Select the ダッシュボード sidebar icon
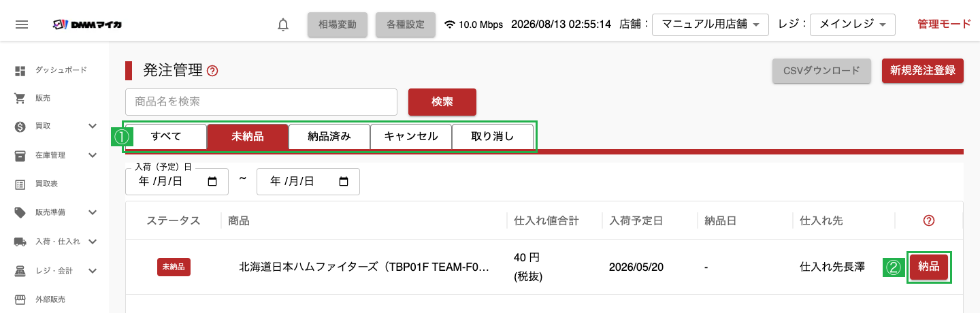The width and height of the screenshot is (980, 313). point(20,70)
